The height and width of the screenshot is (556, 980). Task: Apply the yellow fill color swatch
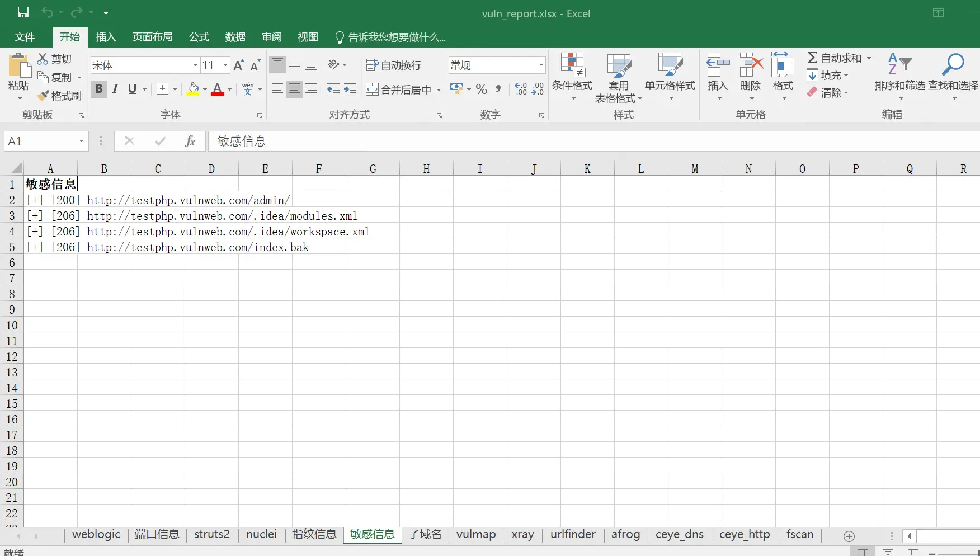(193, 89)
